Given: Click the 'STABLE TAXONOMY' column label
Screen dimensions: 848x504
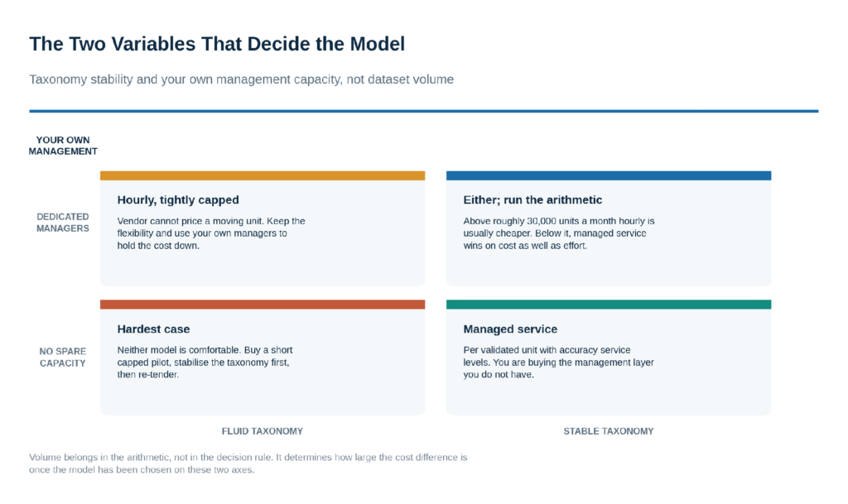Looking at the screenshot, I should pos(609,431).
